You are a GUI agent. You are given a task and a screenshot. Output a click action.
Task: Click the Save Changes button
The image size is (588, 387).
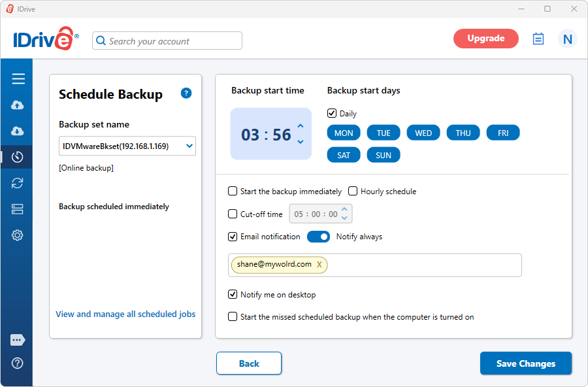coord(525,363)
